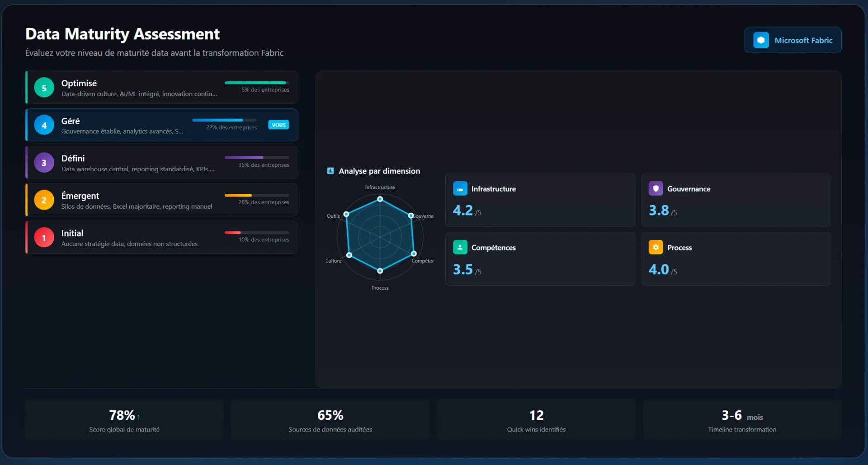
Task: Open the Quick wins identifiés card
Action: click(x=536, y=420)
